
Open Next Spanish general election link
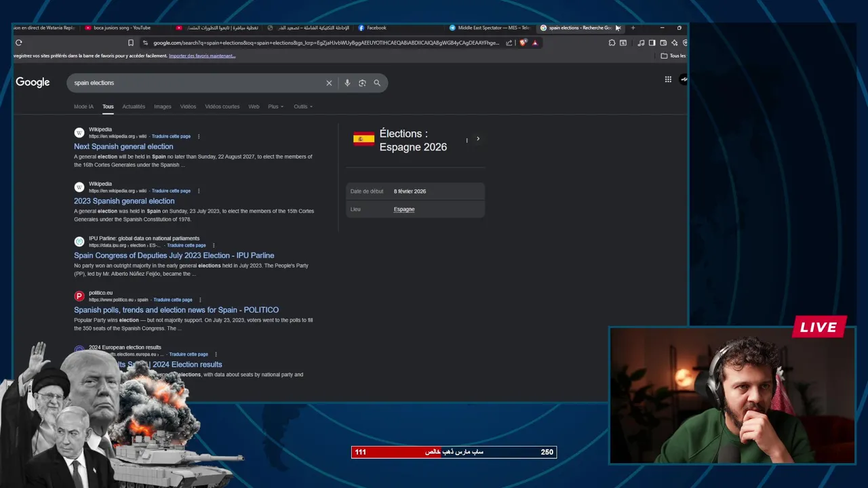pyautogui.click(x=123, y=146)
